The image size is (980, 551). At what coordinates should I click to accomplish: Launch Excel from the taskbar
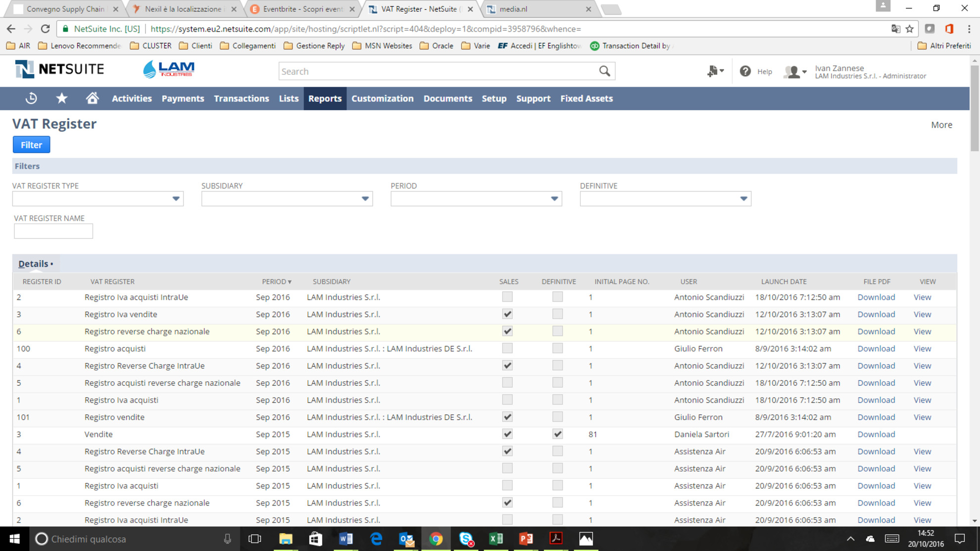[495, 539]
